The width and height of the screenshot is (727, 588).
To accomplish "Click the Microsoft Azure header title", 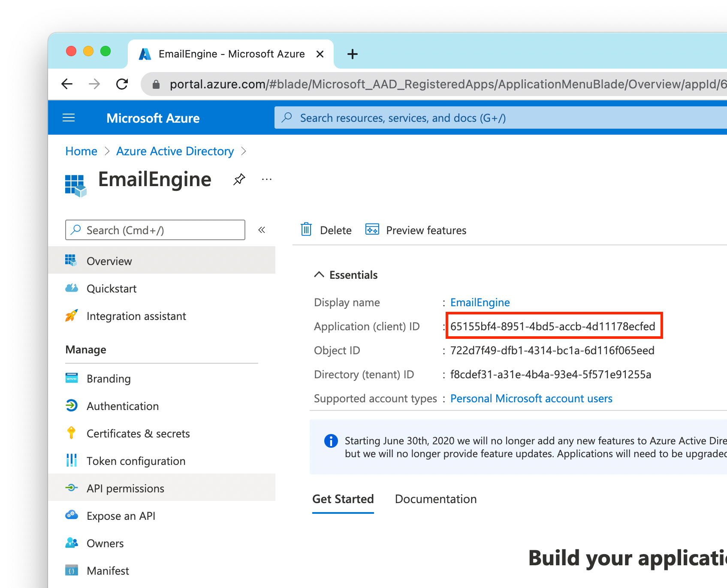I will tap(153, 118).
